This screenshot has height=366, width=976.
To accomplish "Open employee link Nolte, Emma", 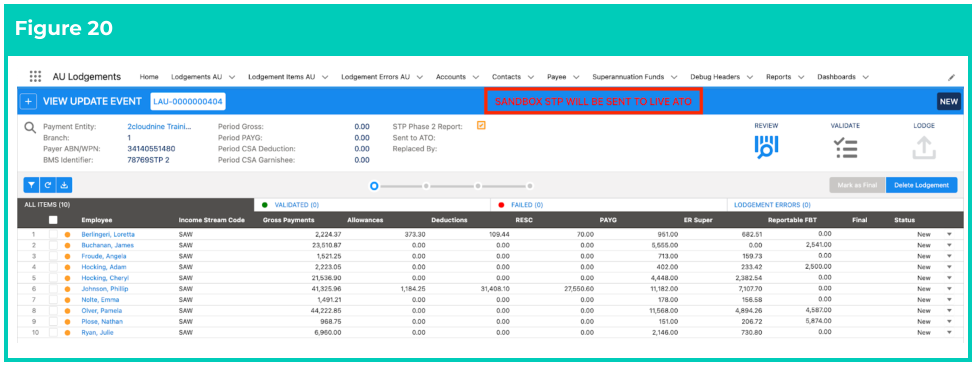I will pos(100,300).
